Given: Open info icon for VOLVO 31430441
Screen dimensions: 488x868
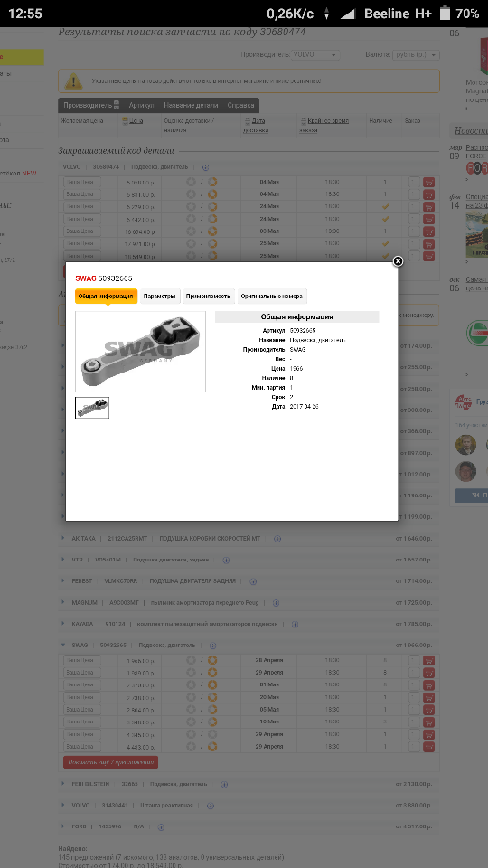Looking at the screenshot, I should tap(211, 806).
